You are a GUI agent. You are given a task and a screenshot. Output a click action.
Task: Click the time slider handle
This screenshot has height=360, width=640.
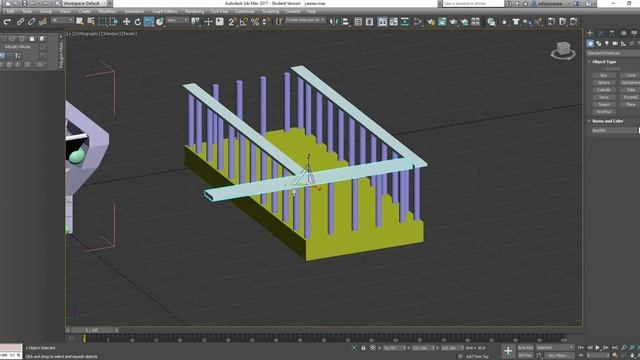tap(91, 330)
